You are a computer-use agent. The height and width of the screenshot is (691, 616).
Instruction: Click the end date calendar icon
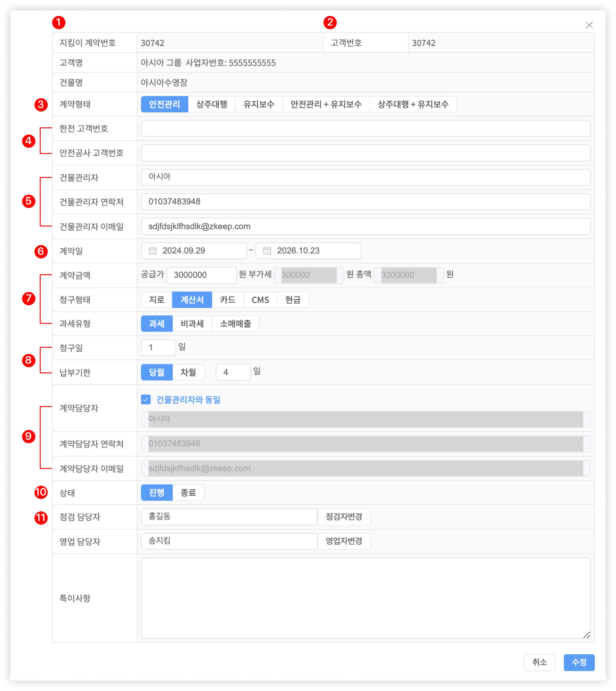coord(267,251)
